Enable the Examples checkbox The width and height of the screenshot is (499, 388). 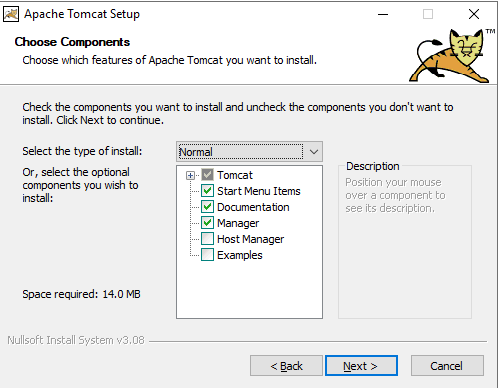[207, 255]
